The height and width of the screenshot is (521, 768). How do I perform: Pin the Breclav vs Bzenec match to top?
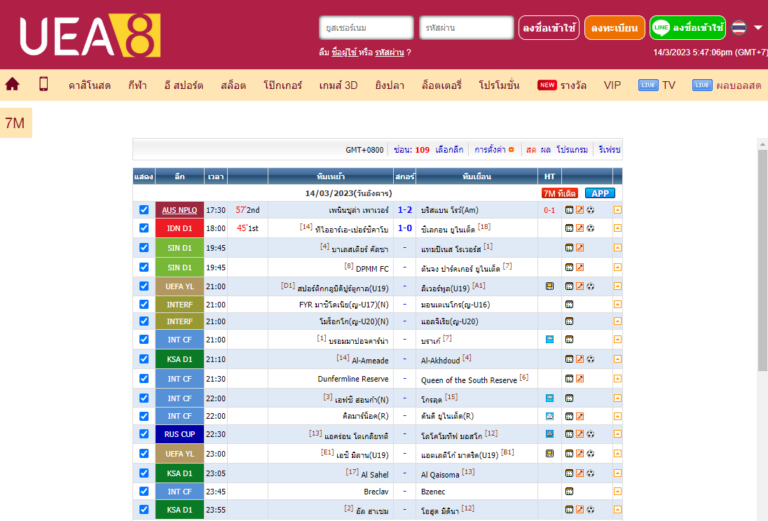(x=618, y=491)
